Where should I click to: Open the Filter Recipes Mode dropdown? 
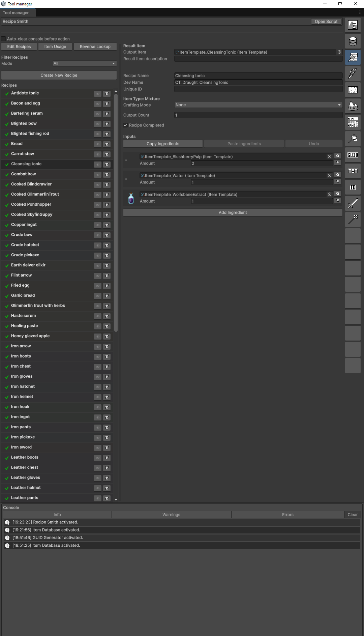coord(85,63)
